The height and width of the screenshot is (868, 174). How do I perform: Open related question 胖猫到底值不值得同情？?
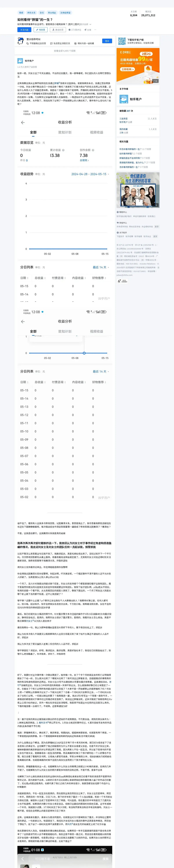coord(130,158)
